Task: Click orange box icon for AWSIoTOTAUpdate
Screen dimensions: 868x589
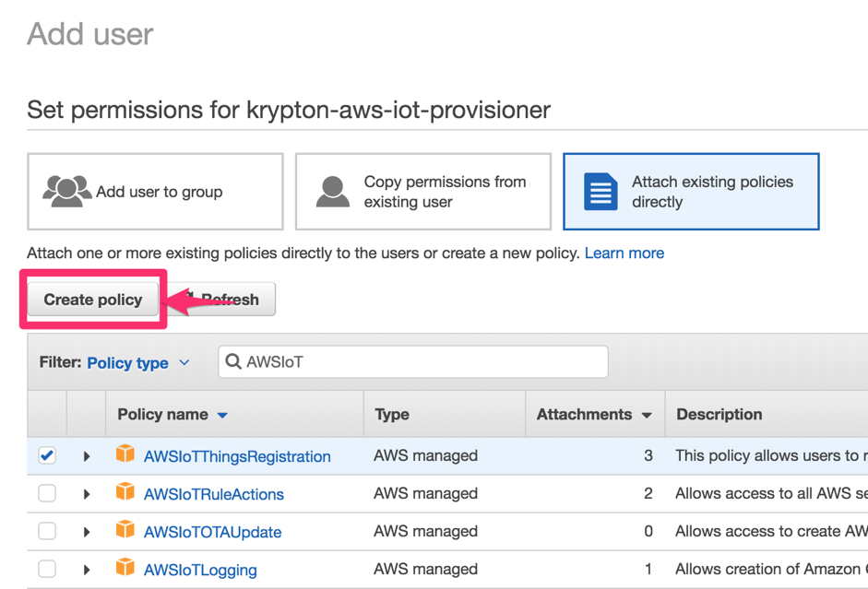Action: click(125, 531)
